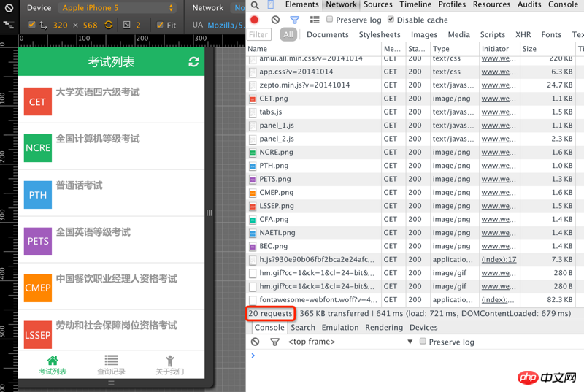
Task: Select the All filter button
Action: point(288,34)
